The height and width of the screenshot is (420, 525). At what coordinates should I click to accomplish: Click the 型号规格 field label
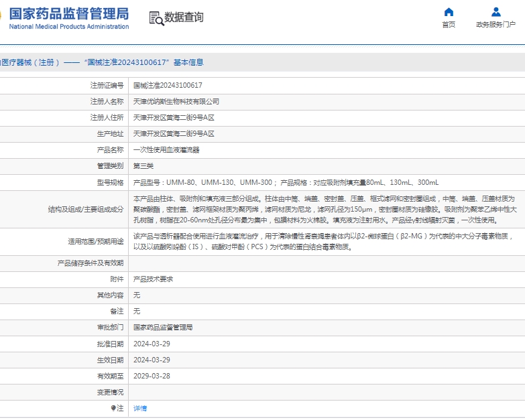pos(110,182)
